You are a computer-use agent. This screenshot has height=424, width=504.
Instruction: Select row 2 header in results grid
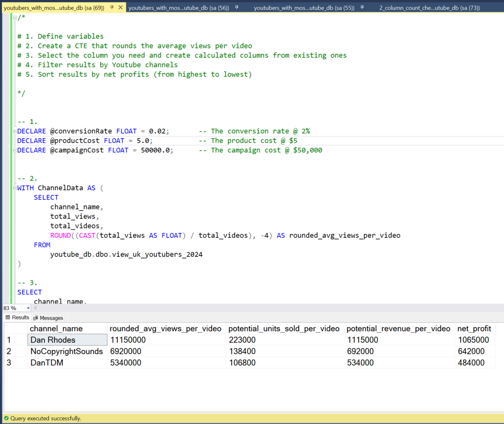pyautogui.click(x=15, y=351)
